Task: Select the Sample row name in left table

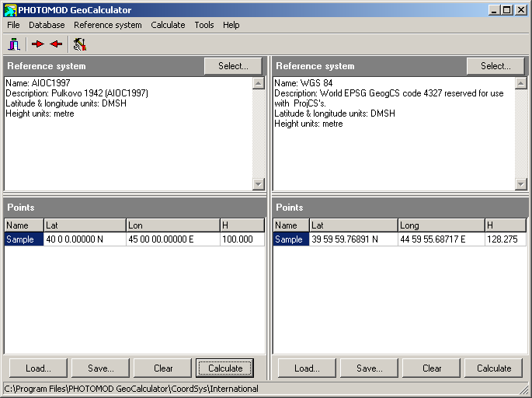Action: click(x=24, y=239)
